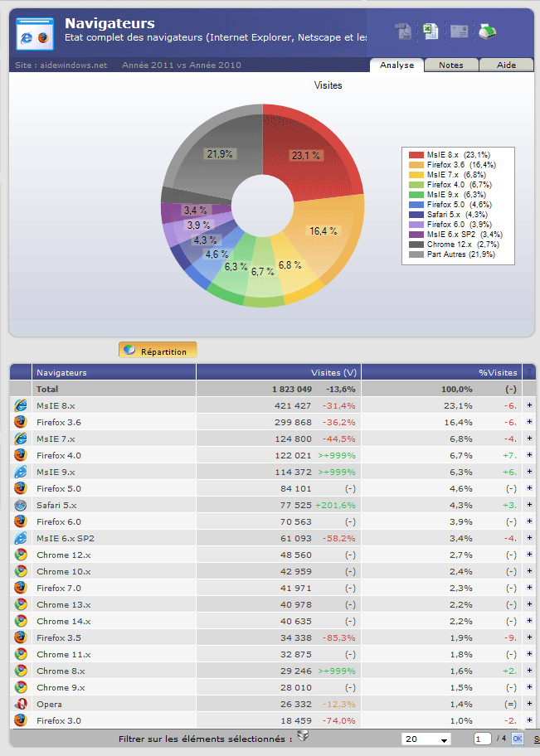Expand the Safari 5.x row plus
The width and height of the screenshot is (540, 756).
tap(529, 504)
